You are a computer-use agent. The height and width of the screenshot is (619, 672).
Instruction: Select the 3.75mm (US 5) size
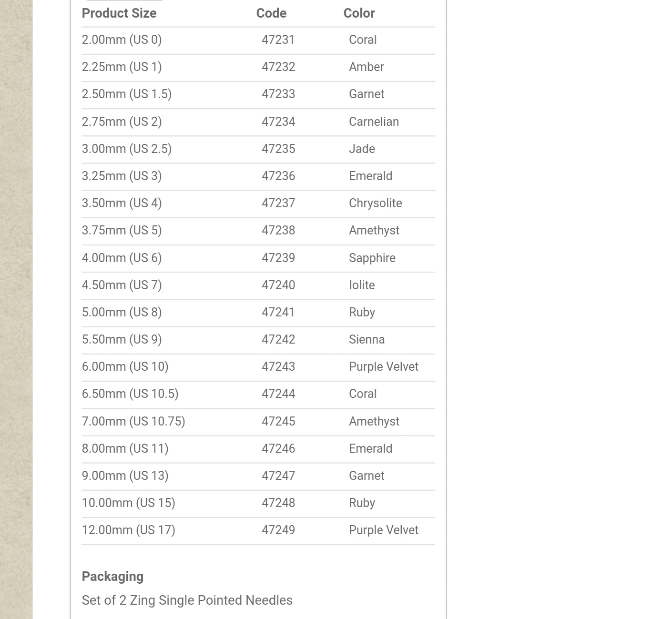tap(122, 230)
